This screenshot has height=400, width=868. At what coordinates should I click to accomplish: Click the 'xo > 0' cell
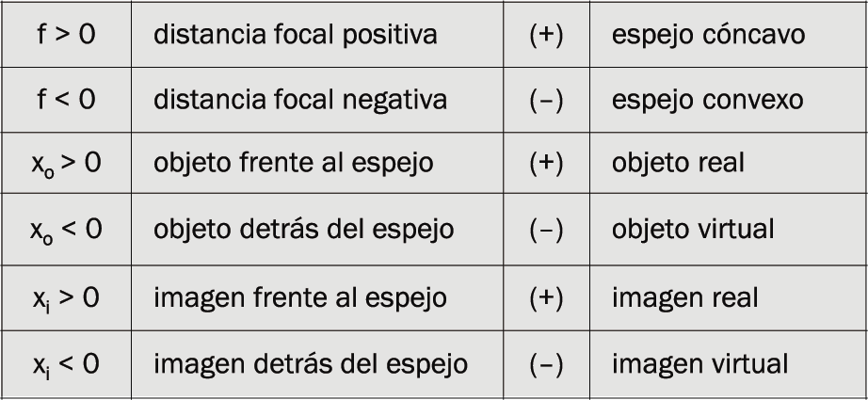point(67,165)
